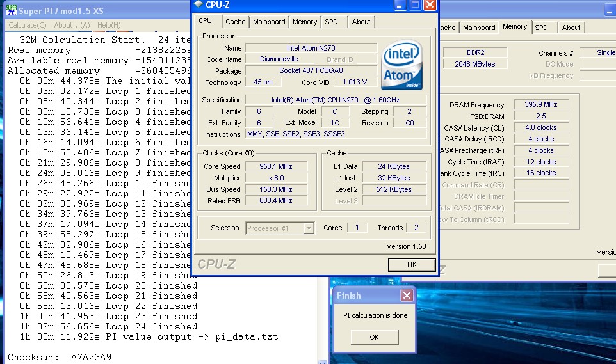Click the Loop 24 finished line in Super PI

109,327
